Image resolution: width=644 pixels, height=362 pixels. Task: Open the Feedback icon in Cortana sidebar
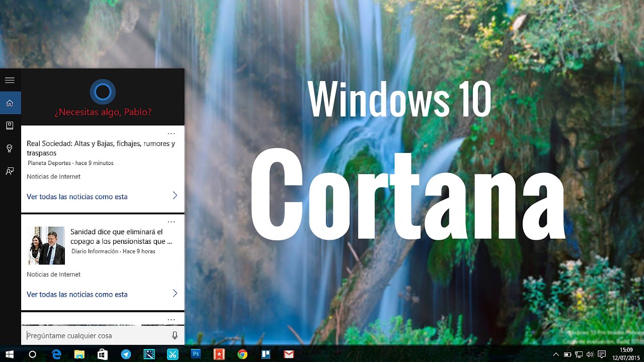coord(10,171)
